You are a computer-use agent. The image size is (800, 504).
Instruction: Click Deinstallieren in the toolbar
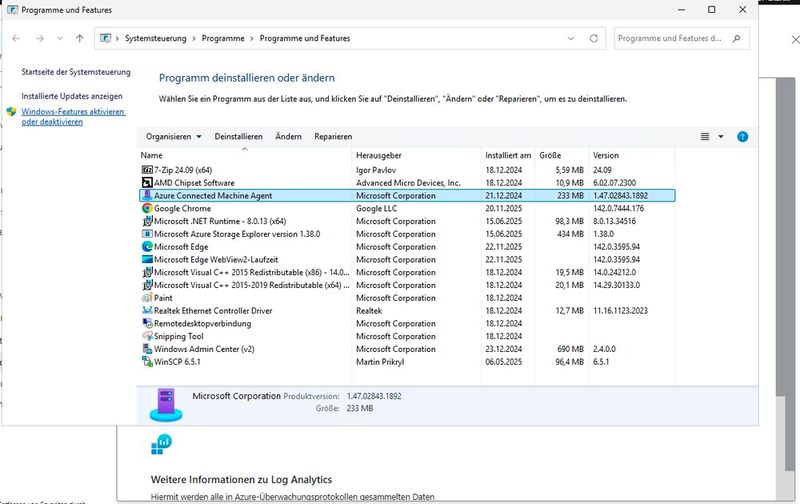click(x=238, y=136)
